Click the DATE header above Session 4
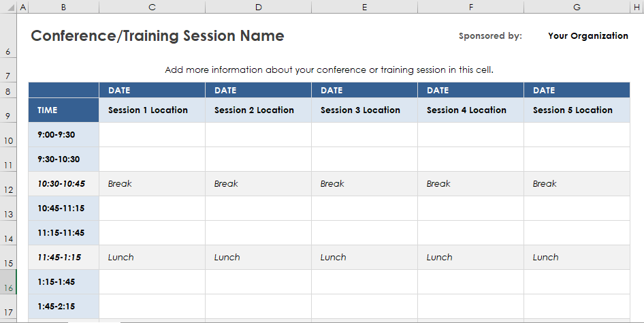Viewport: 644px width, 323px height. coord(470,90)
